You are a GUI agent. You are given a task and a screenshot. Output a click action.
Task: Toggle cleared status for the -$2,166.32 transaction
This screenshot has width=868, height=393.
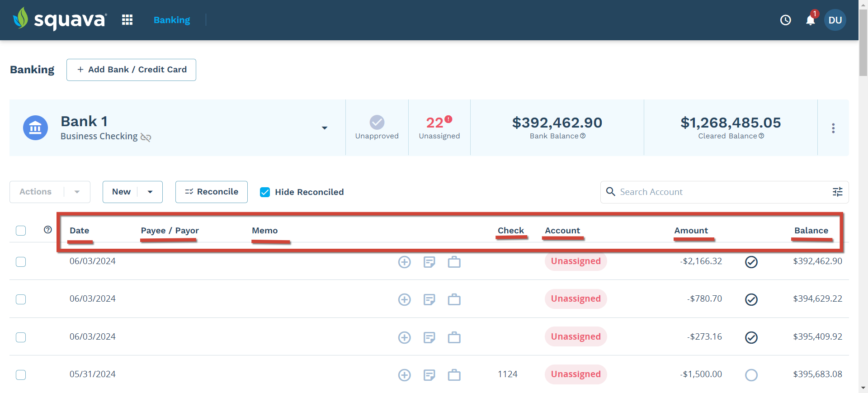[x=751, y=262]
